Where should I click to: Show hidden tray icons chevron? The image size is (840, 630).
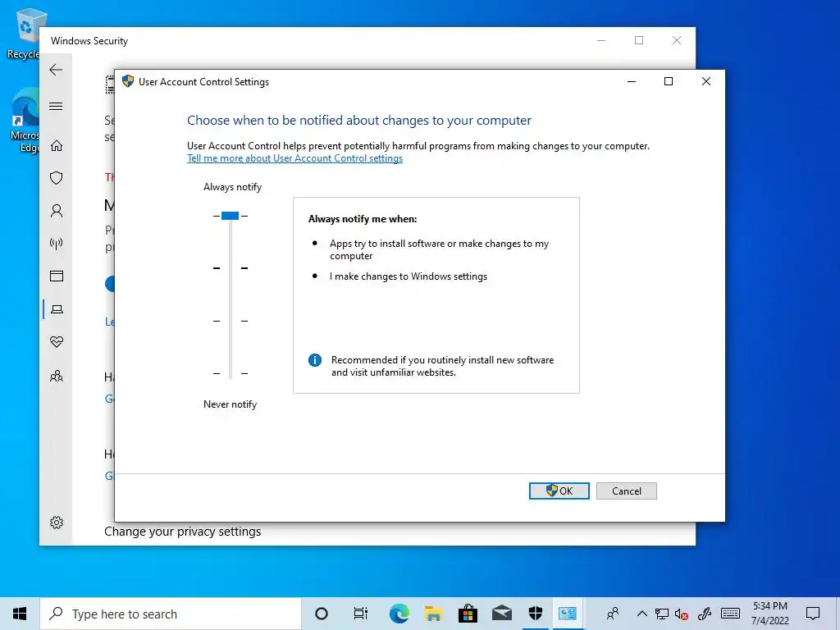pos(641,614)
